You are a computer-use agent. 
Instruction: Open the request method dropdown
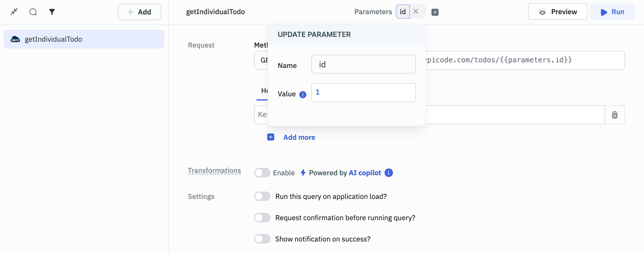[262, 60]
